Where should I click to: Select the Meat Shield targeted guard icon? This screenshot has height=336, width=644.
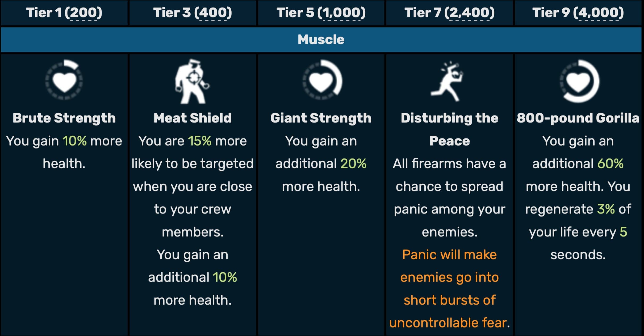coord(192,81)
